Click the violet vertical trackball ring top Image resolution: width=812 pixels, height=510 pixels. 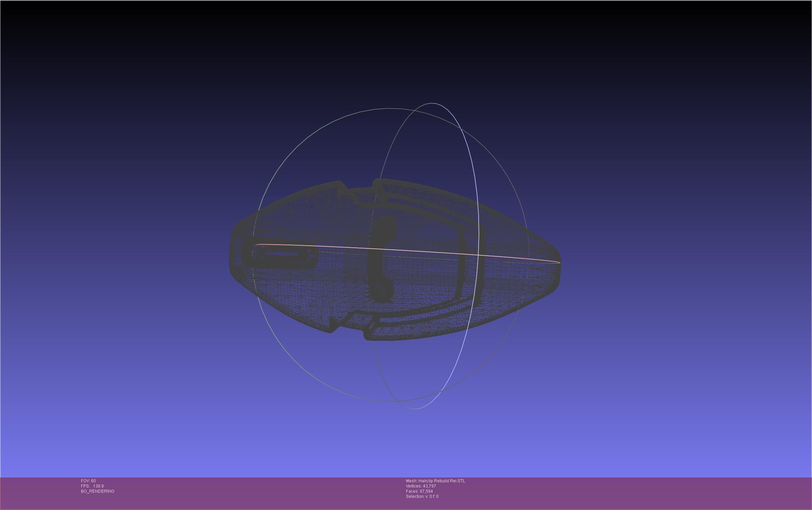click(x=432, y=103)
